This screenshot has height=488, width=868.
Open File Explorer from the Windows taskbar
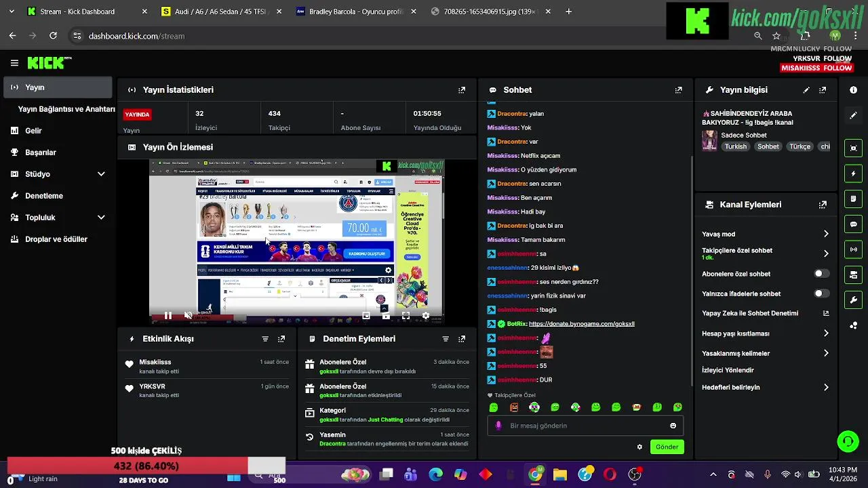(559, 474)
